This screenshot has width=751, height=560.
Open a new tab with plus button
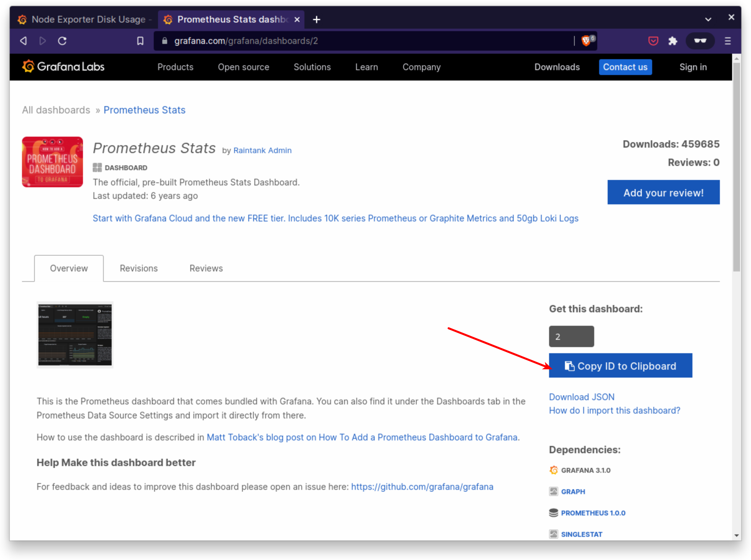pyautogui.click(x=316, y=20)
